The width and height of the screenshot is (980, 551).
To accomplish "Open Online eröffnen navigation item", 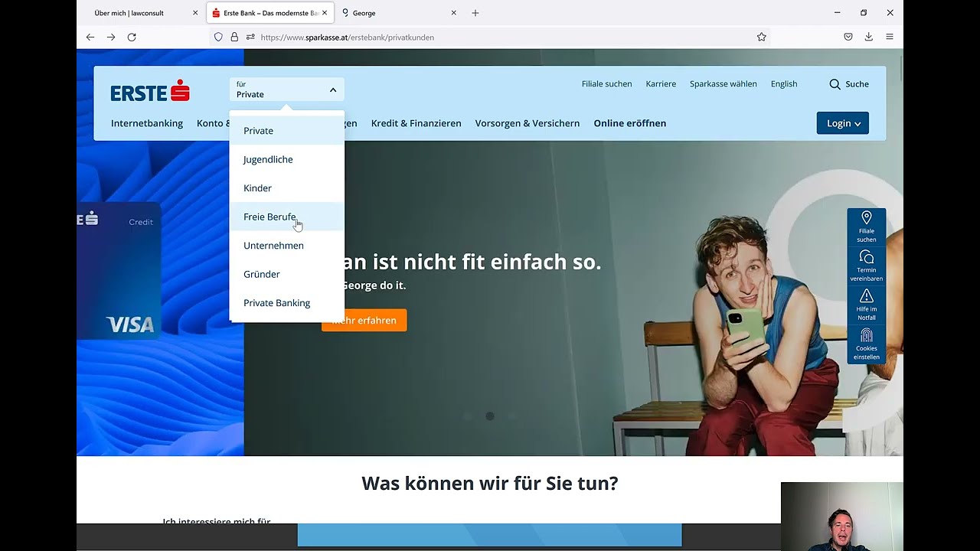I will [x=630, y=123].
